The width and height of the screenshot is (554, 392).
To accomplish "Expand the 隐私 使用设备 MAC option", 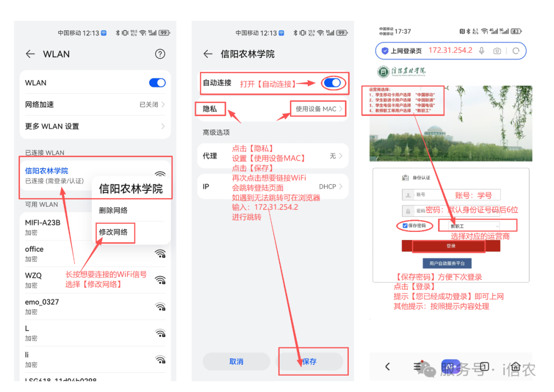I will click(318, 109).
